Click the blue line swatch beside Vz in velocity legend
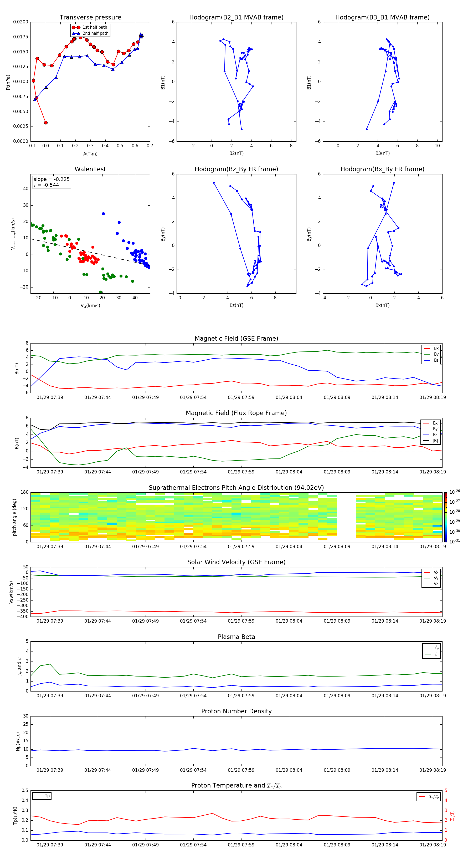The width and height of the screenshot is (473, 868). (x=427, y=584)
